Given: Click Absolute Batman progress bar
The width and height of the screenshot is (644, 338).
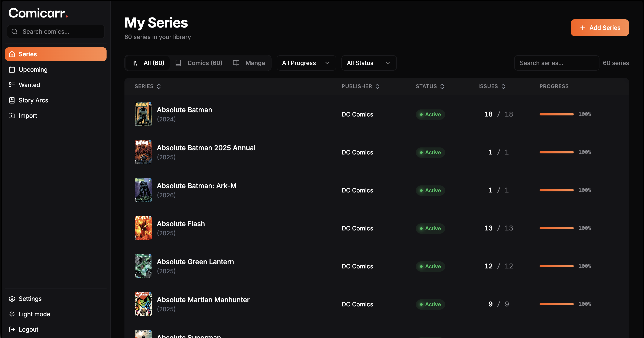Looking at the screenshot, I should click(556, 114).
